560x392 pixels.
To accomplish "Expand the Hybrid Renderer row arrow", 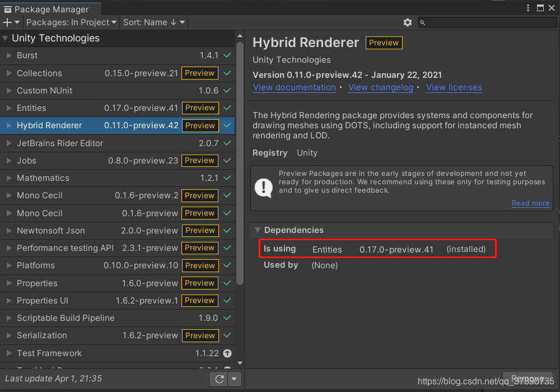I will (x=9, y=125).
